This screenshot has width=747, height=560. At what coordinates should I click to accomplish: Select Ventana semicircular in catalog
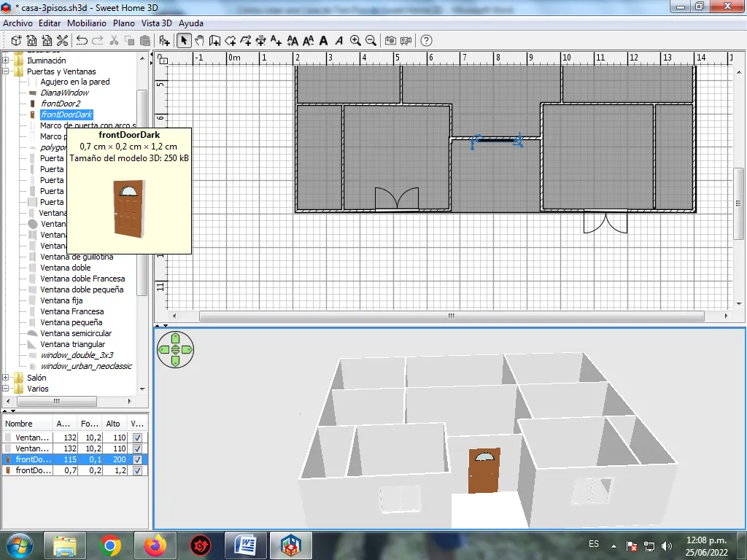coord(76,333)
